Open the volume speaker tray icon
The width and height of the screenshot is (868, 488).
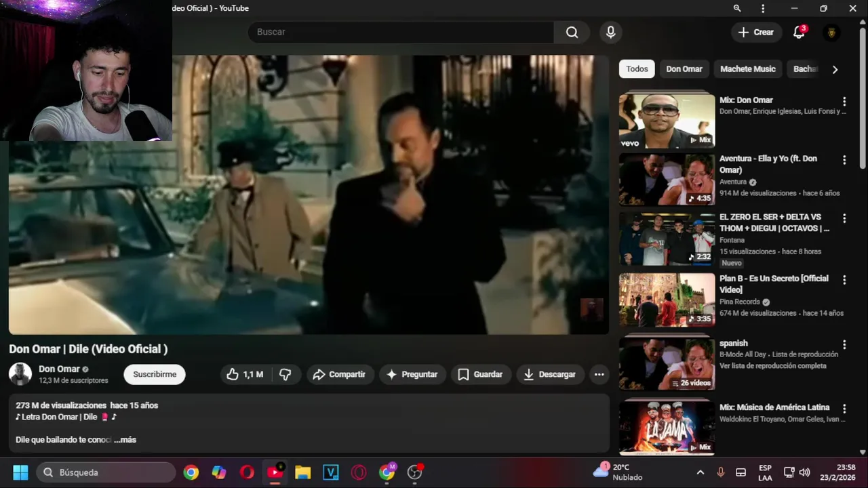[804, 472]
